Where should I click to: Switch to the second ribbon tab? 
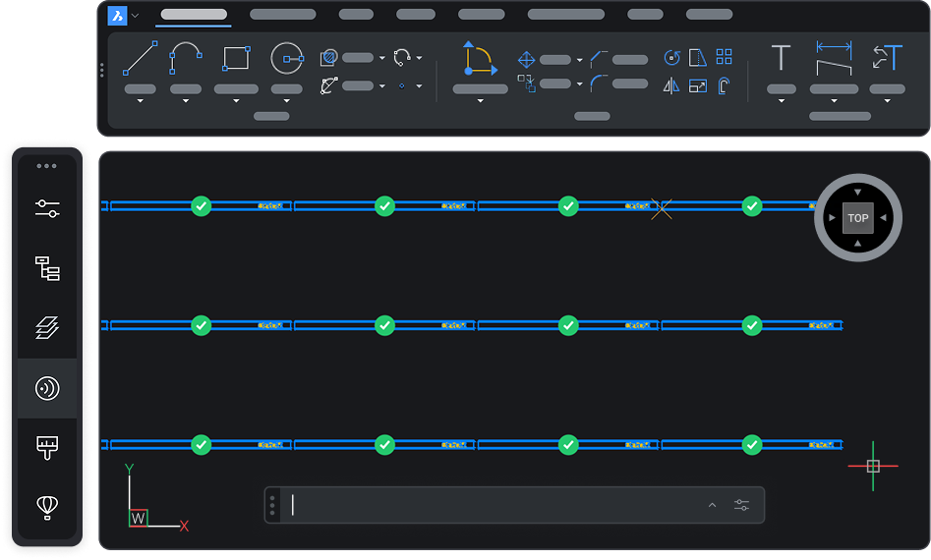[x=282, y=14]
